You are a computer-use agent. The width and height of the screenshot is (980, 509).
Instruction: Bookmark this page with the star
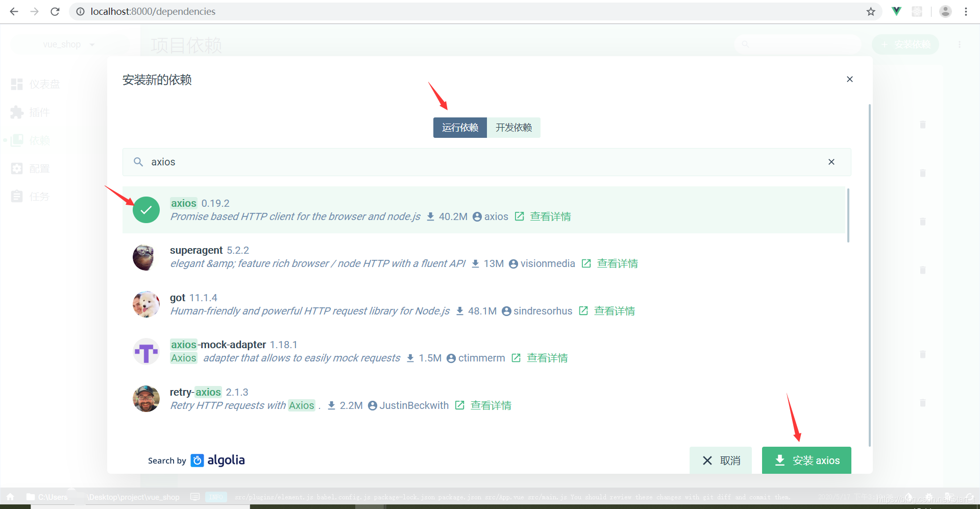tap(871, 11)
